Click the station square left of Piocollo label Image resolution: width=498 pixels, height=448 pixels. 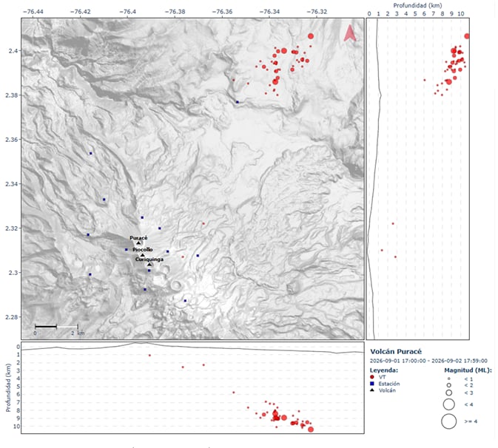tap(127, 250)
